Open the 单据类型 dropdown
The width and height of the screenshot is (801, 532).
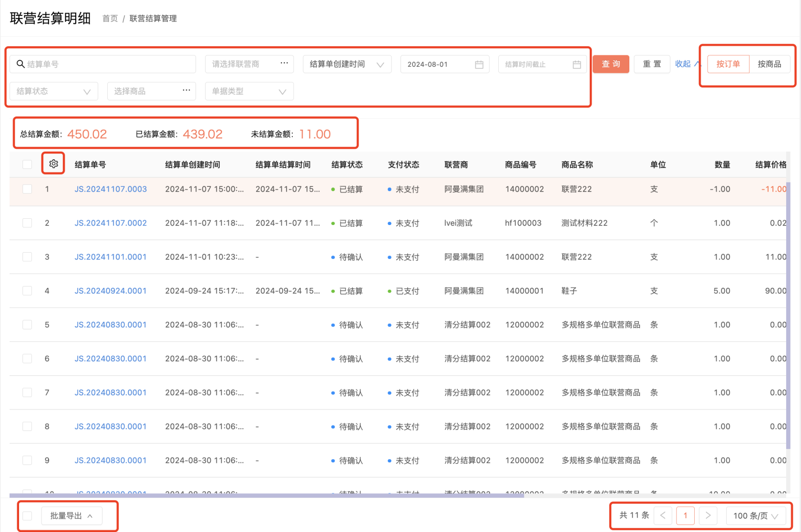click(249, 91)
